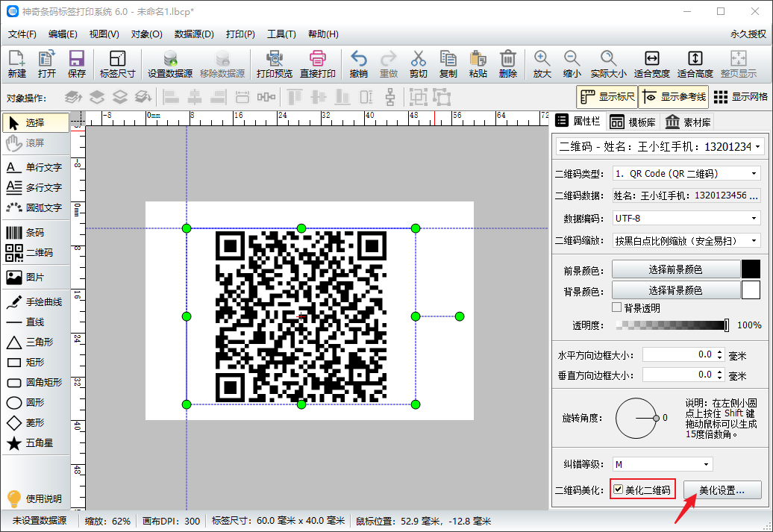This screenshot has width=773, height=532.
Task: Select the 矩形 rectangle tool
Action: pos(35,363)
